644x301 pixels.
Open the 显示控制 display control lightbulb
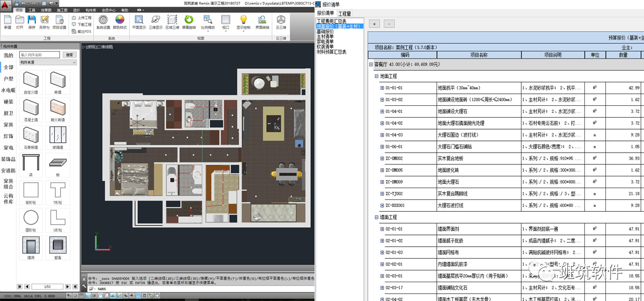pyautogui.click(x=243, y=21)
